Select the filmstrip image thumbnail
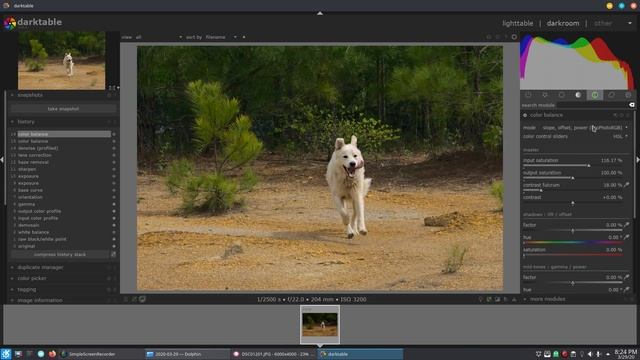This screenshot has height=360, width=640. [x=320, y=325]
